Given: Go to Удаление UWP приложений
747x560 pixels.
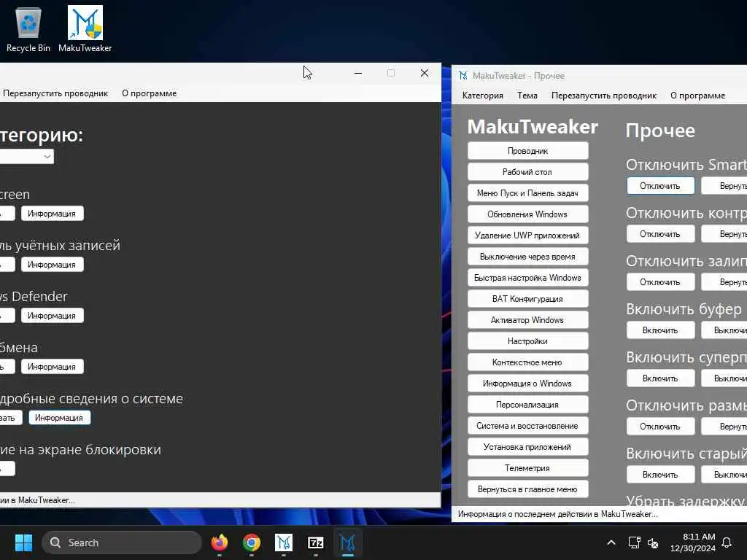Looking at the screenshot, I should click(528, 236).
